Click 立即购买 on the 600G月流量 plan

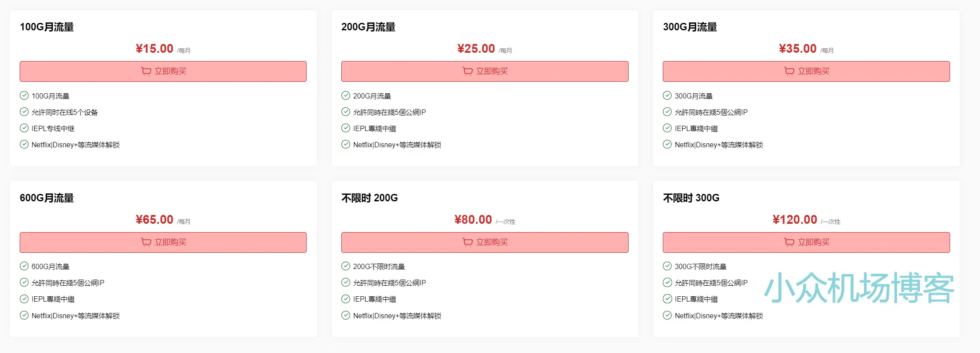[x=163, y=242]
